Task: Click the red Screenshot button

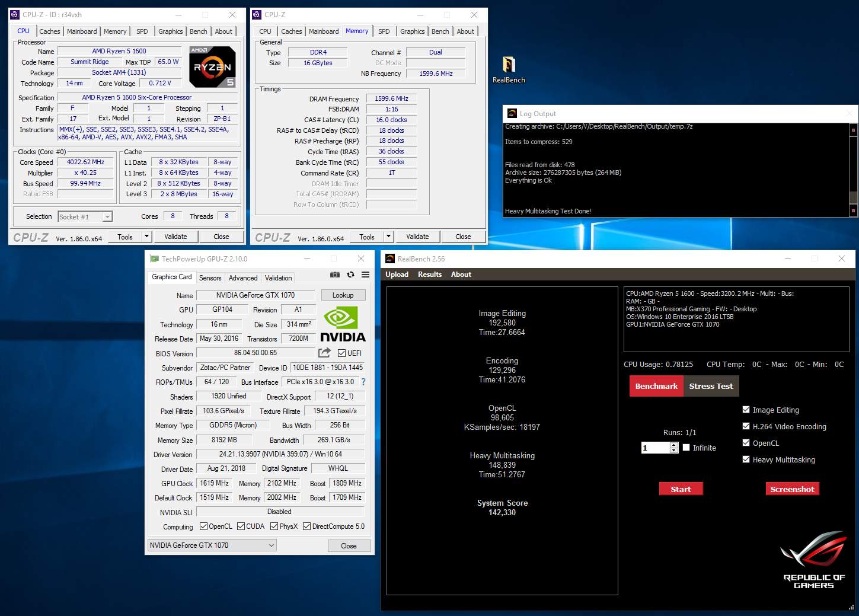Action: [x=792, y=489]
